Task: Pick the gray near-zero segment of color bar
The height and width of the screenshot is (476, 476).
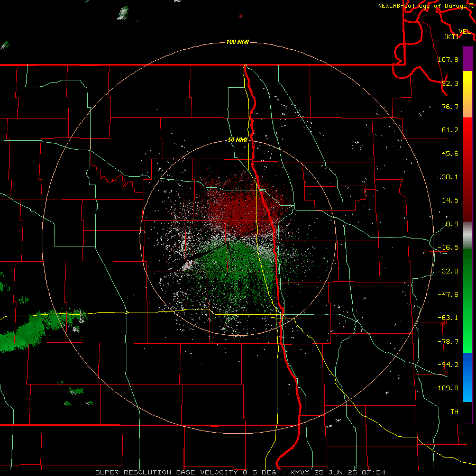Action: (467, 235)
